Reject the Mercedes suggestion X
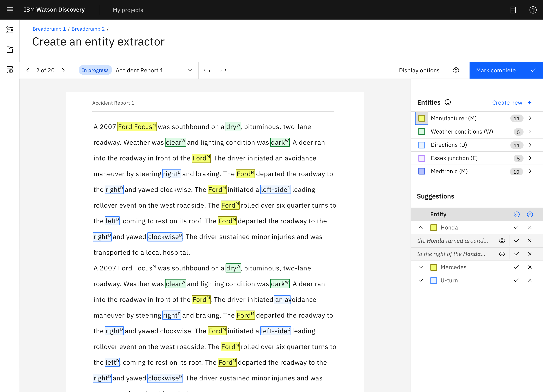The width and height of the screenshot is (543, 392). 530,267
